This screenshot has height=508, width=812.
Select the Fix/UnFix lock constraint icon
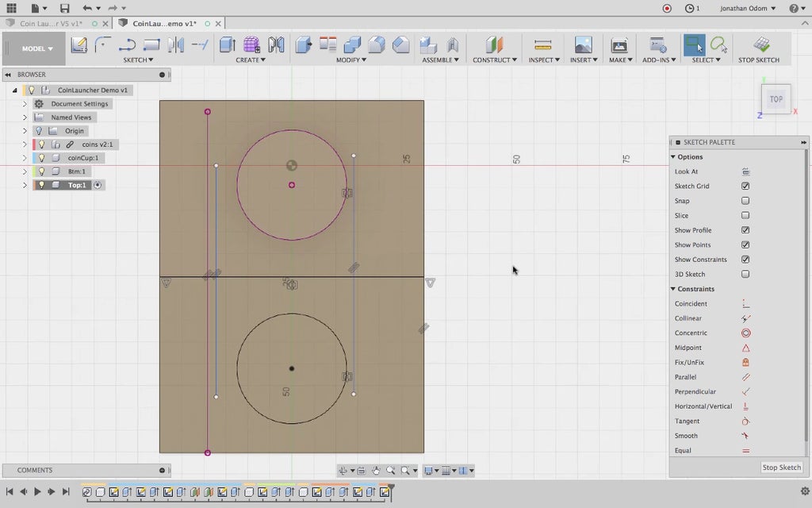745,363
